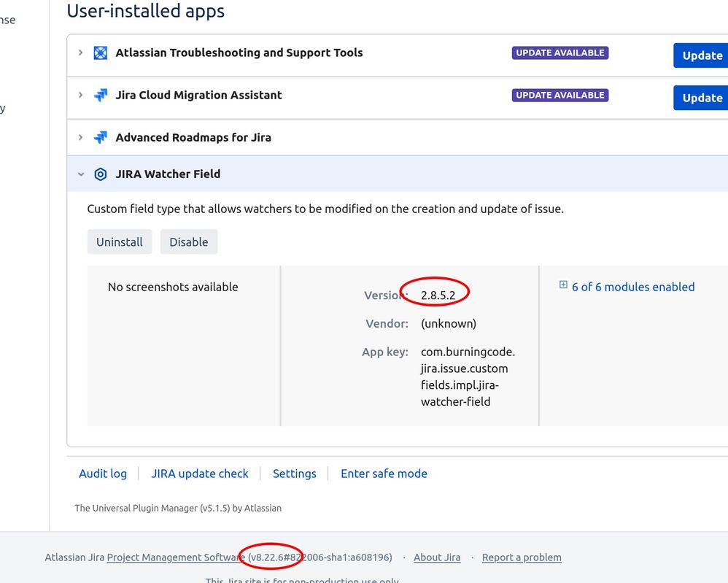Click the Enter safe mode link
Screen dimensions: 728x583
(x=384, y=474)
